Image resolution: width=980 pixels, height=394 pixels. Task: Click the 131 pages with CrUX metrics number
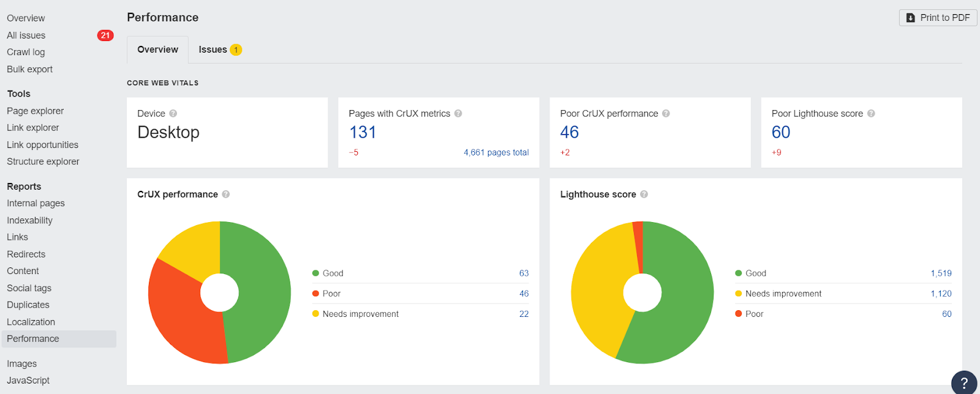point(363,132)
